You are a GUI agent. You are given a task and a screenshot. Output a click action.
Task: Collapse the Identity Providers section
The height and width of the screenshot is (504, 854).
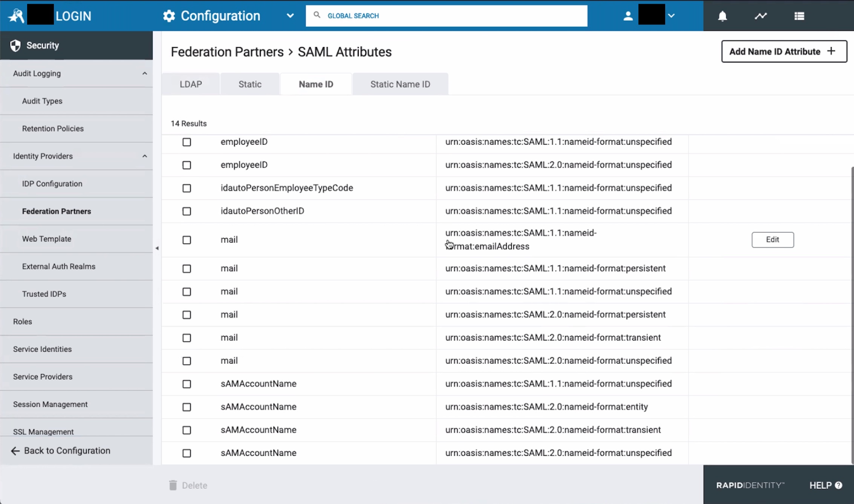click(145, 156)
